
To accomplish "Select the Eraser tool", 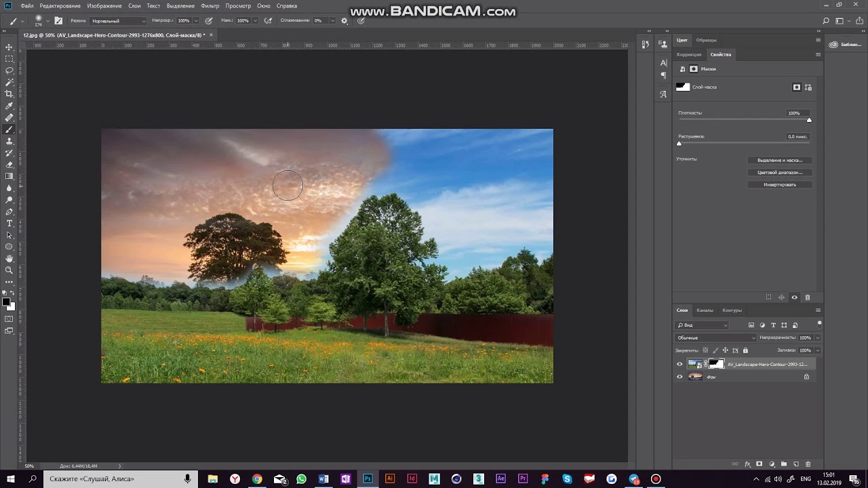I will tap(9, 165).
